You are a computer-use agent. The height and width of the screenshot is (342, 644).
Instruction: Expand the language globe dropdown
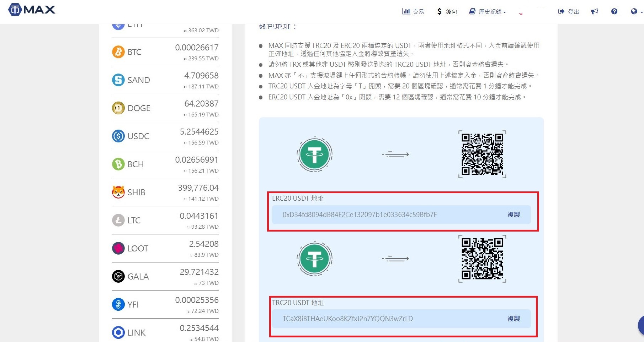point(637,12)
